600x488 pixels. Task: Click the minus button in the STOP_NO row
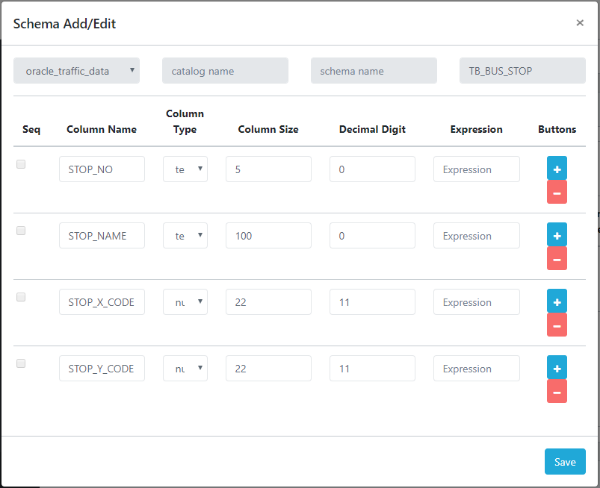click(x=557, y=192)
